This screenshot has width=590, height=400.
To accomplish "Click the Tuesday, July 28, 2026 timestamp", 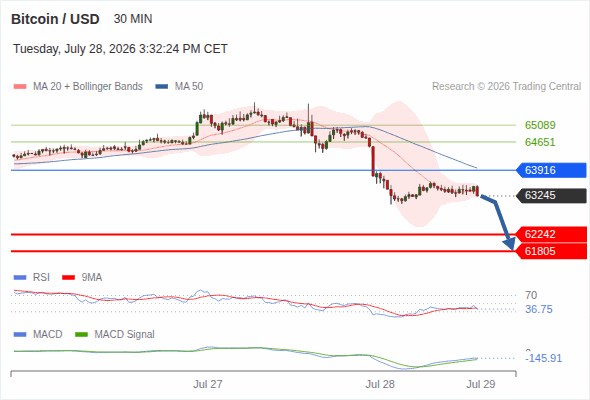I will click(x=120, y=49).
